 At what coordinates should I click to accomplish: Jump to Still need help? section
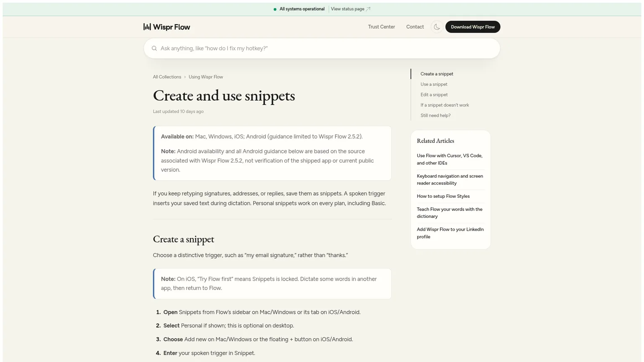pyautogui.click(x=436, y=116)
